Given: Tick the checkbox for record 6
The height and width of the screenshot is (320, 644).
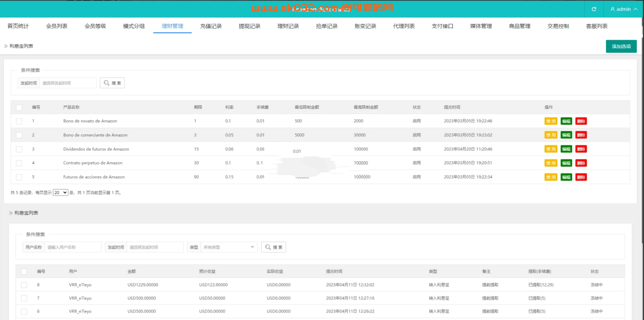Looking at the screenshot, I should point(24,312).
